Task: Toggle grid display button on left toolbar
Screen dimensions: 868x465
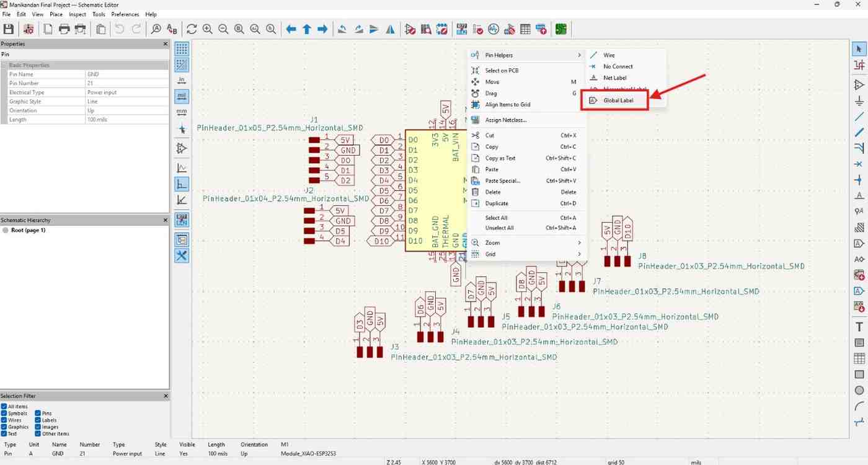Action: pyautogui.click(x=182, y=49)
